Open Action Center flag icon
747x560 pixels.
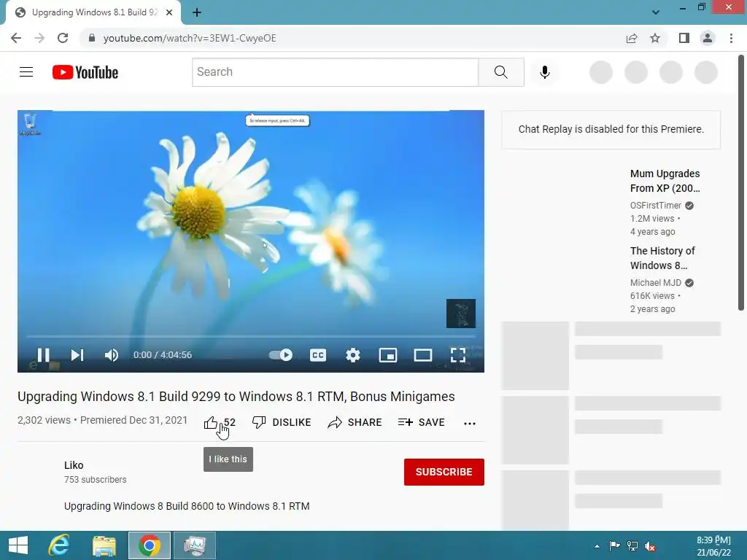click(x=615, y=546)
